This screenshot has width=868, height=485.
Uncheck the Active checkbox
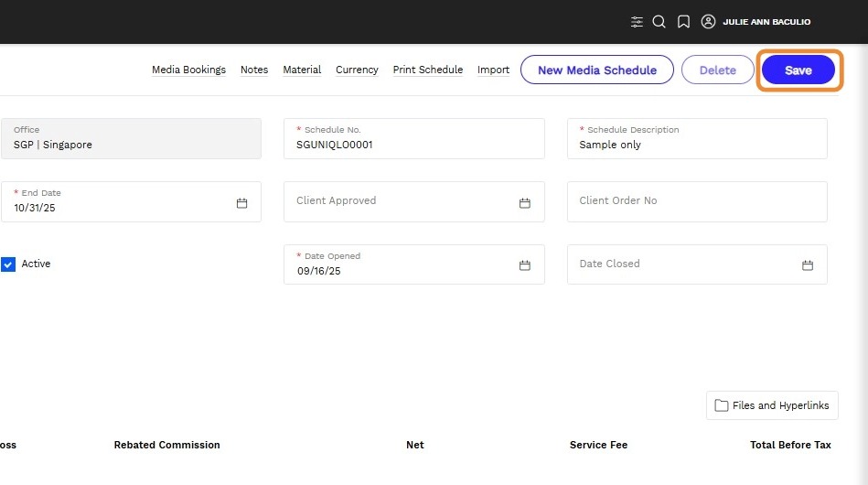[8, 264]
